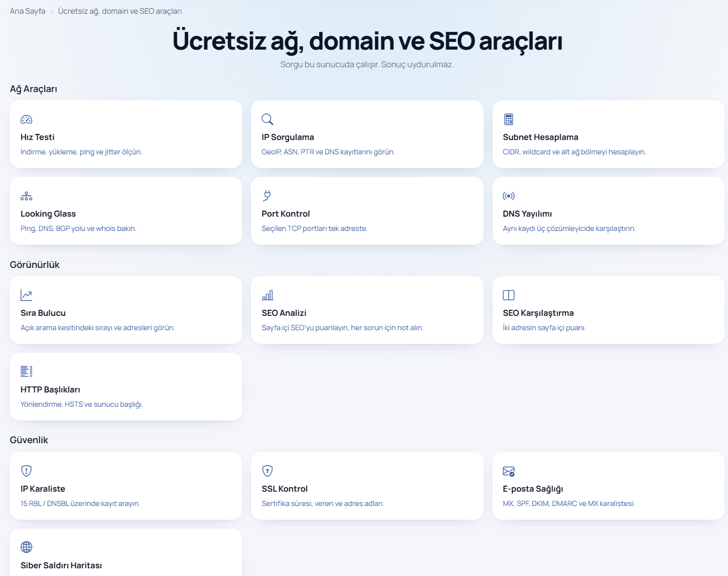Open the IP Sorgulama tool title

[288, 137]
